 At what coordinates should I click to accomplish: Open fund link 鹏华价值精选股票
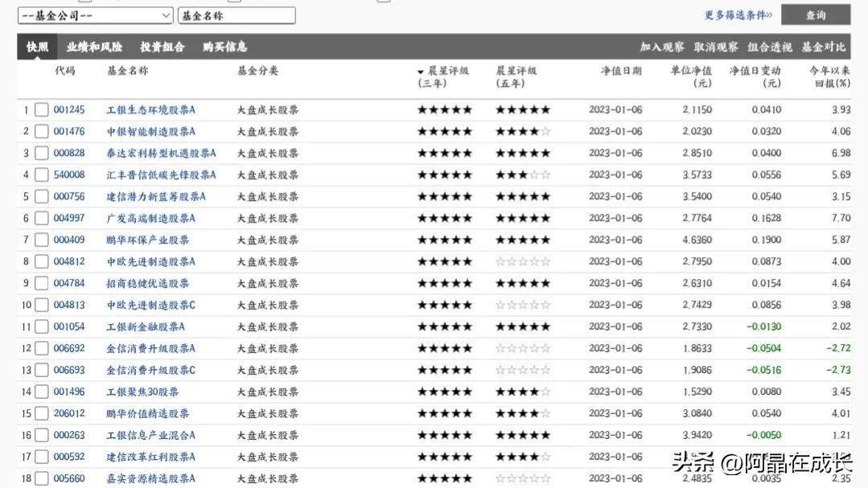[x=148, y=413]
